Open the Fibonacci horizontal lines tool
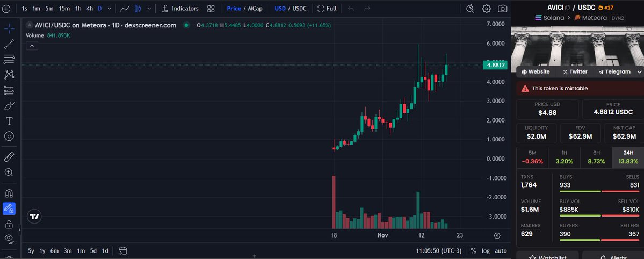This screenshot has width=644, height=259. (9, 59)
